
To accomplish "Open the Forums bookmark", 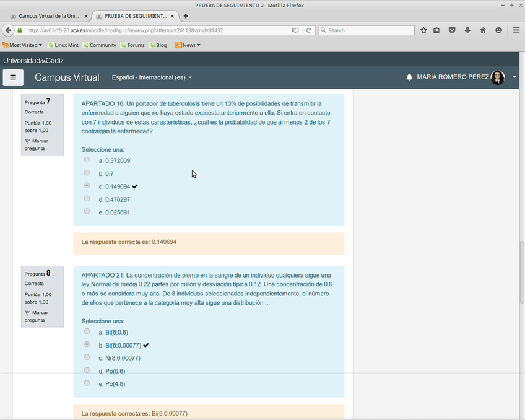I will [132, 45].
